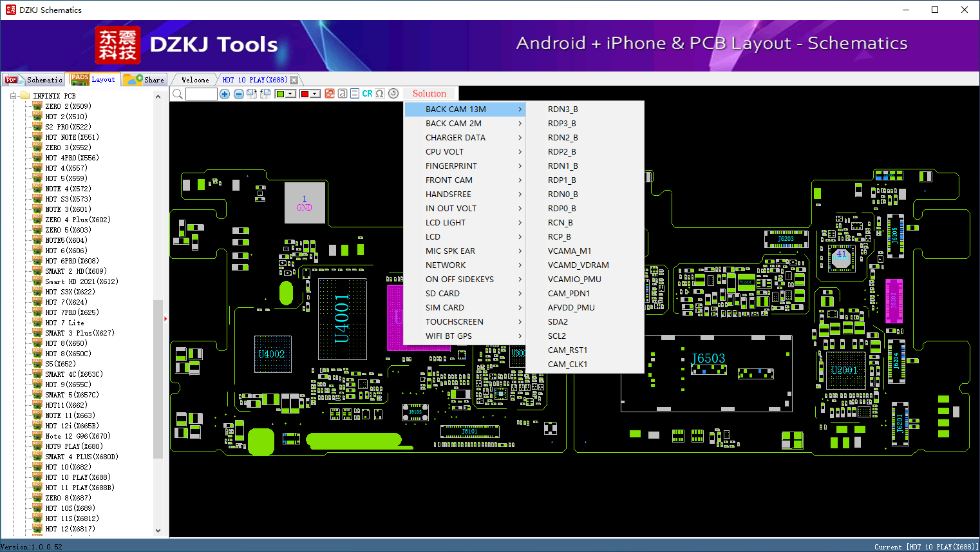Image resolution: width=980 pixels, height=552 pixels.
Task: Select the WIFI BT GPS menu entry
Action: point(465,336)
